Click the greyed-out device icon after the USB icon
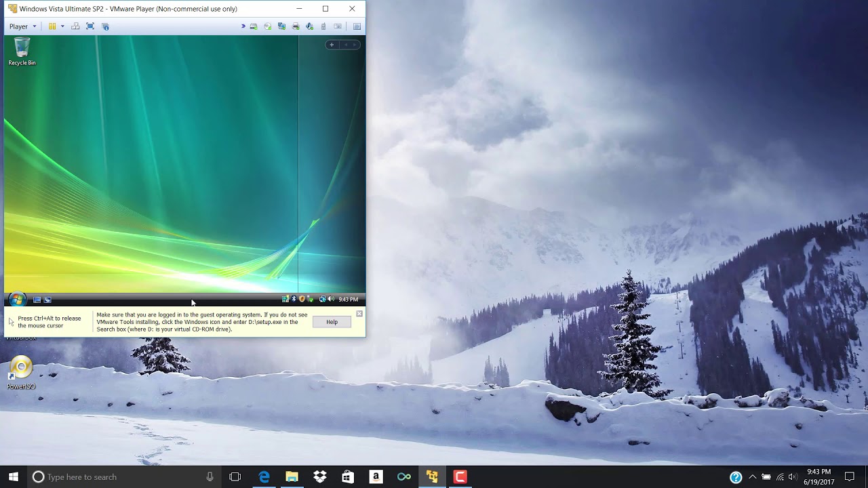This screenshot has height=488, width=868. 337,26
